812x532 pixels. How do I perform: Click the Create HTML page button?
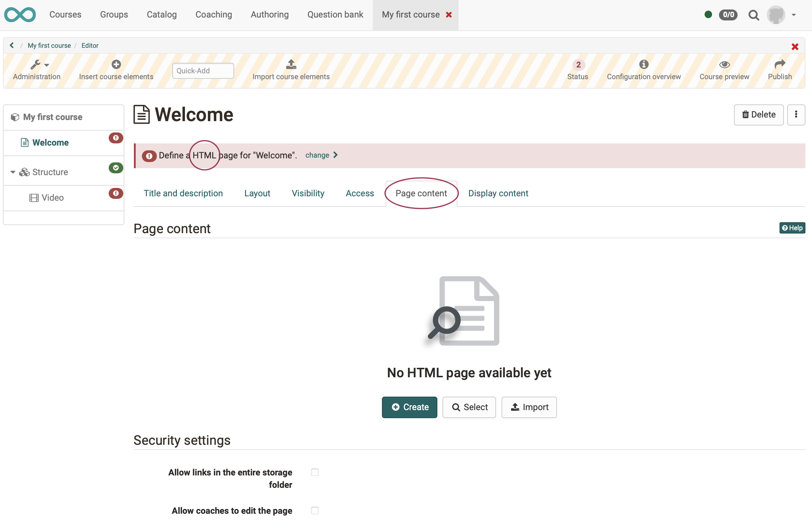[x=410, y=407]
